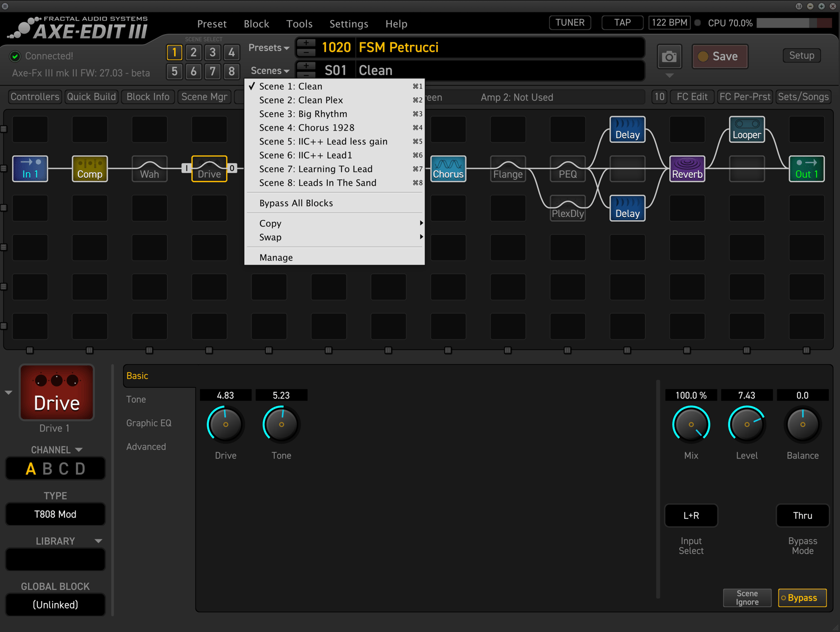The width and height of the screenshot is (840, 632).
Task: Select the Comp block
Action: 90,169
